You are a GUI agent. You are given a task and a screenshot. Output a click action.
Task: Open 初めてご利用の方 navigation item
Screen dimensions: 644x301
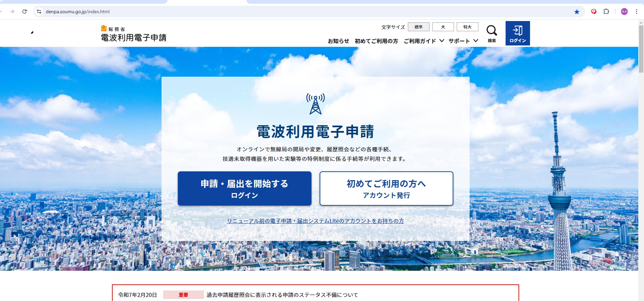click(x=376, y=41)
